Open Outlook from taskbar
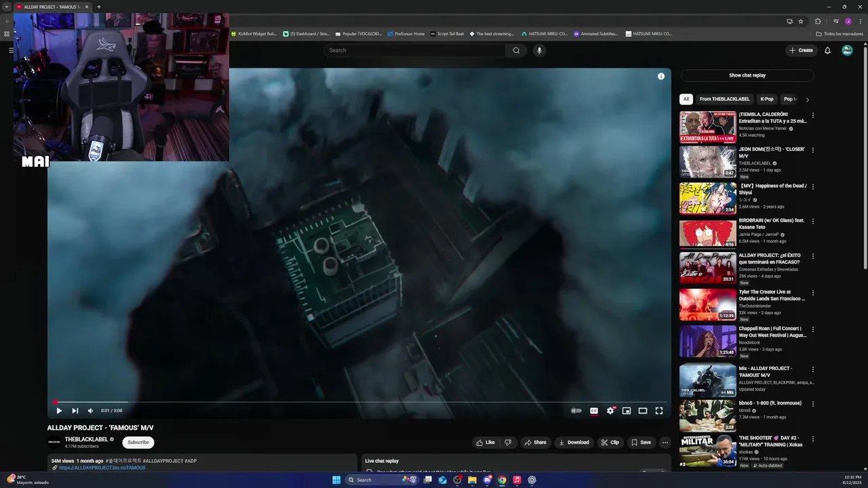This screenshot has width=868, height=488. pyautogui.click(x=442, y=480)
